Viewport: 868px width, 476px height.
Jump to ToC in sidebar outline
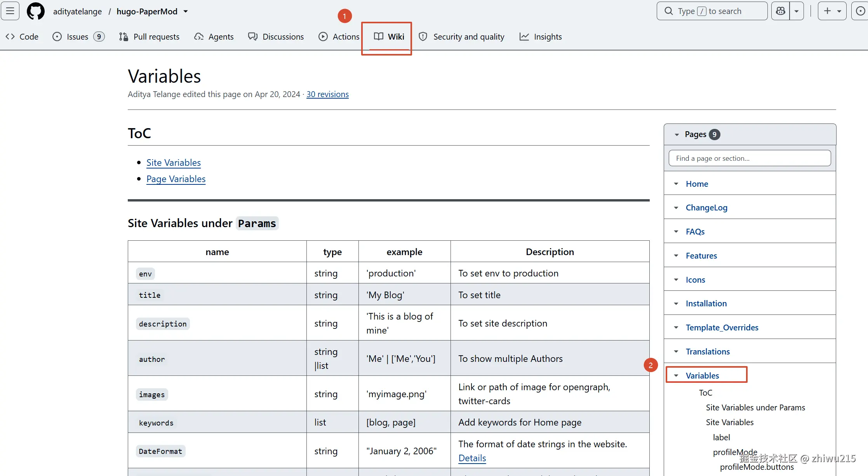coord(706,393)
